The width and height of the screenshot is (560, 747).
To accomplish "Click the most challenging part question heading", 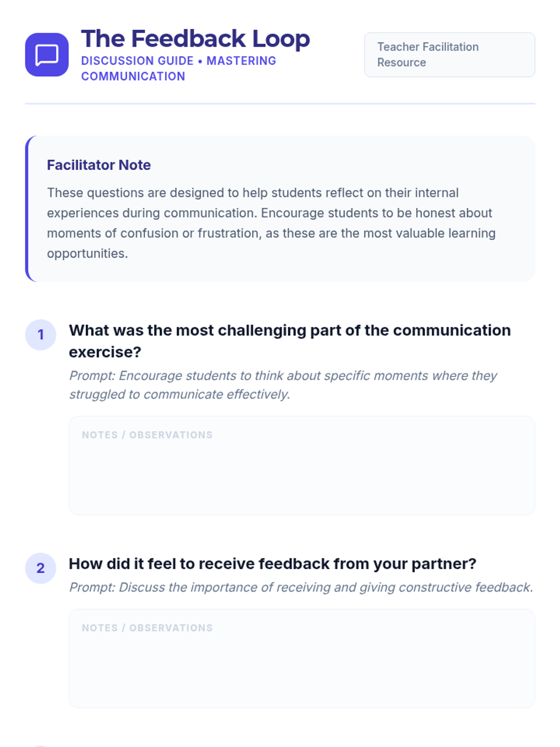I will [x=290, y=341].
